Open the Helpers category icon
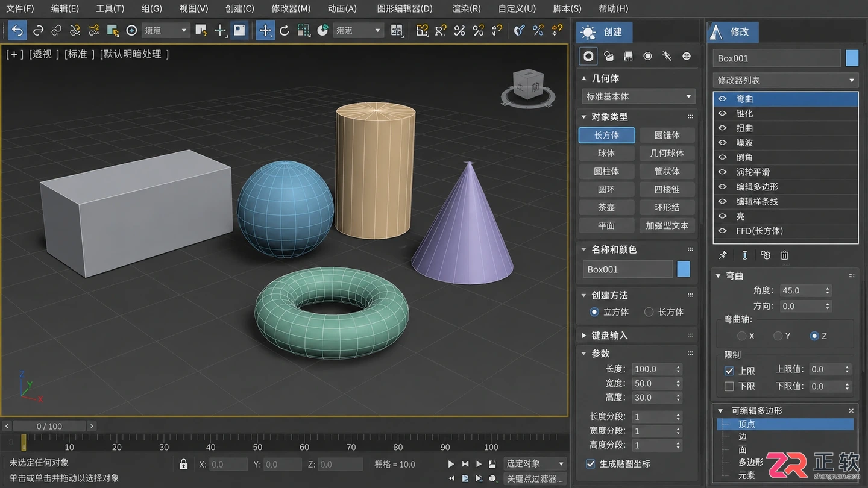 click(x=667, y=56)
